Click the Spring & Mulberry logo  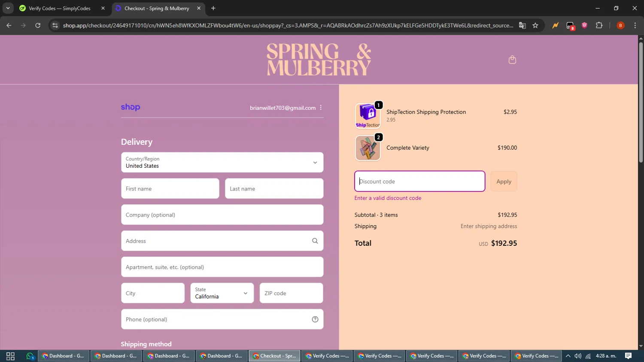click(319, 60)
